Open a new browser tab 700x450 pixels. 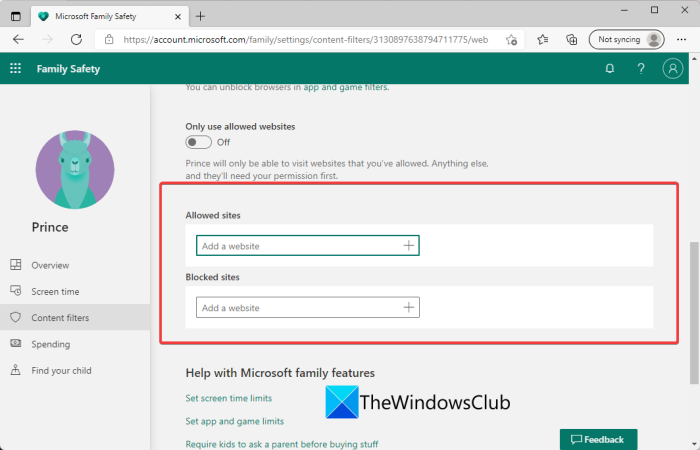(x=200, y=17)
